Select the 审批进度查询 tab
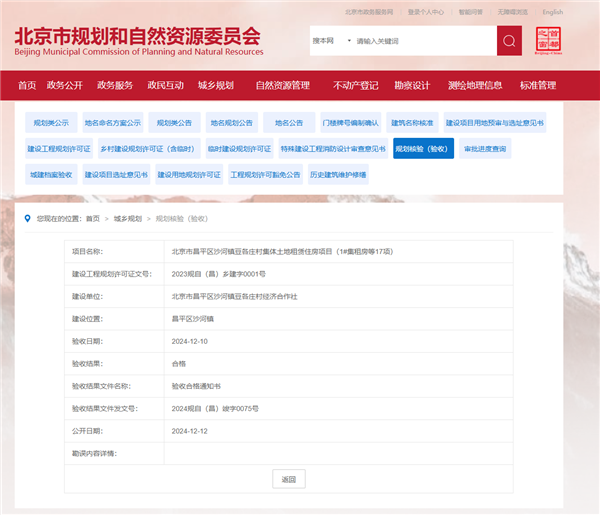Viewport: 600px width, 515px height. tap(485, 148)
